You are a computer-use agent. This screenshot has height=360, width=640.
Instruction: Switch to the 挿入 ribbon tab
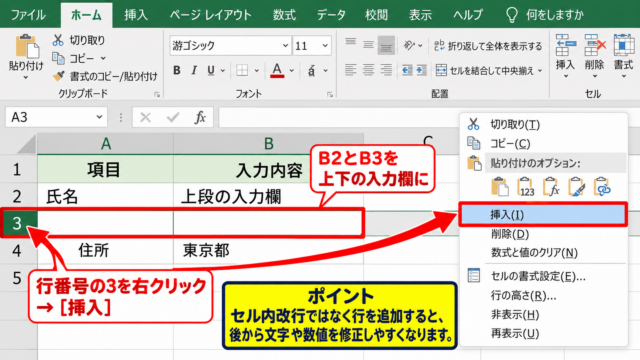coord(136,15)
